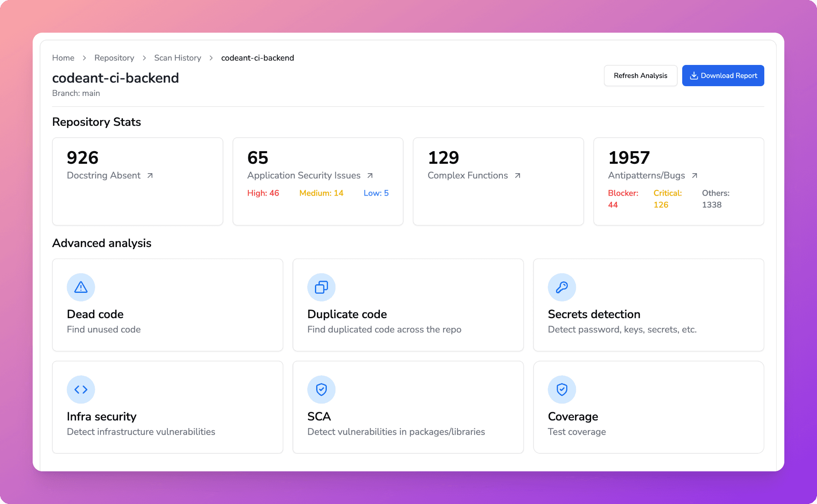Open the arrow icon beside Antipatterns/Bugs
817x504 pixels.
coord(694,176)
